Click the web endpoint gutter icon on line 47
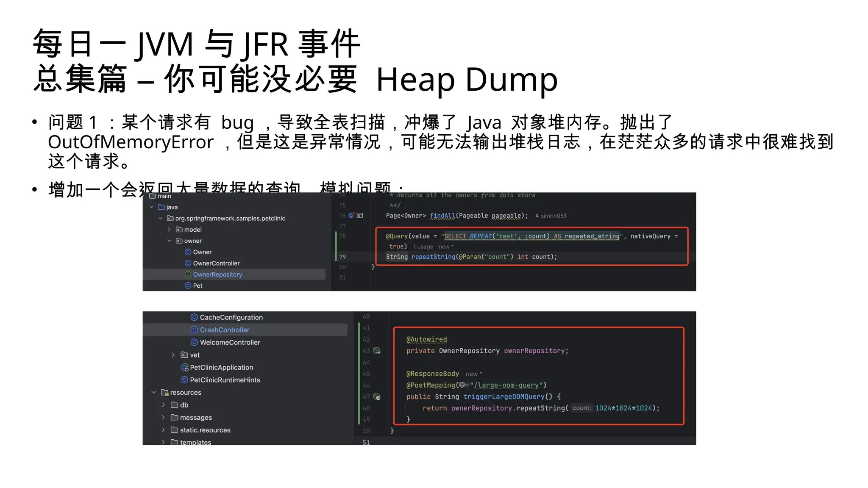This screenshot has width=868, height=488. point(376,397)
